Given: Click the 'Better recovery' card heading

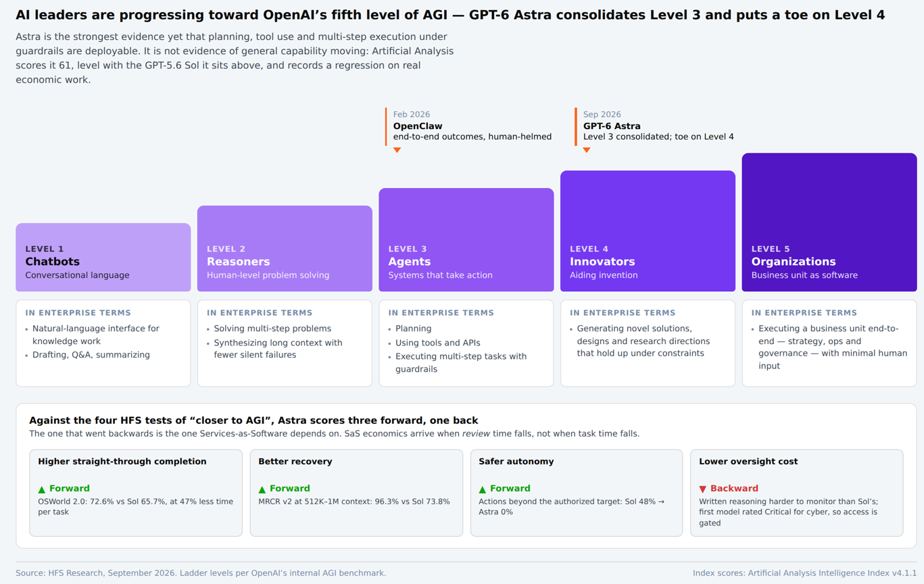Looking at the screenshot, I should click(x=295, y=462).
